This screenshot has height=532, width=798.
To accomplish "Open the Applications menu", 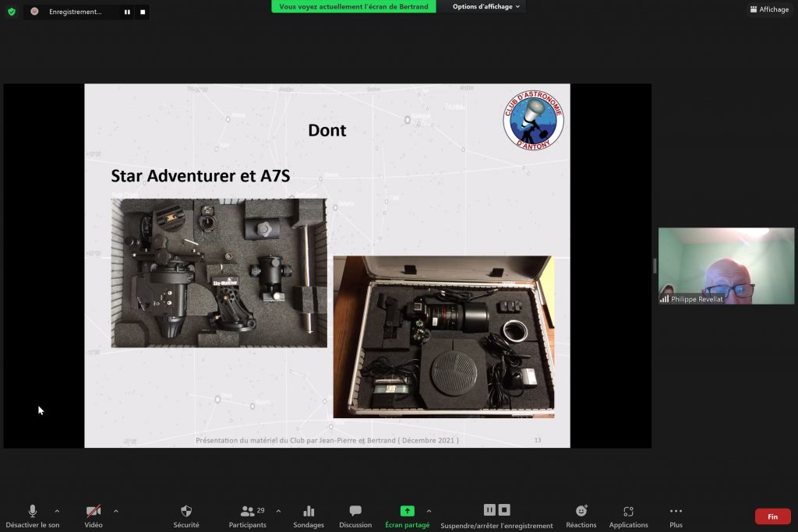I will [629, 516].
